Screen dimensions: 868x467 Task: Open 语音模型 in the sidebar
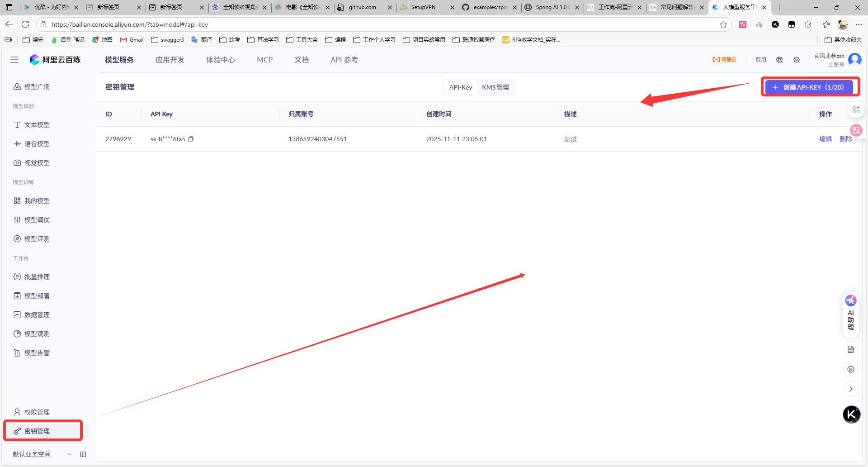pos(32,144)
